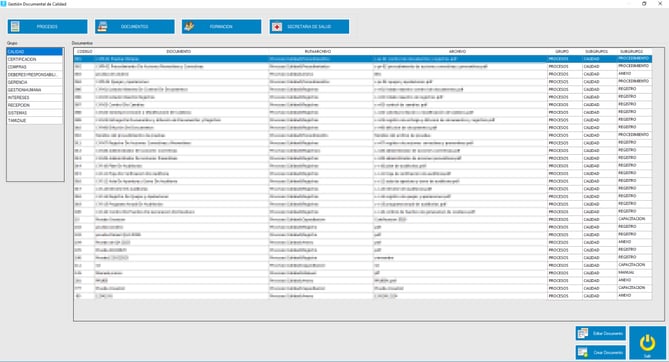Sort by the CODIGO column header
This screenshot has height=362, width=669.
pyautogui.click(x=84, y=51)
